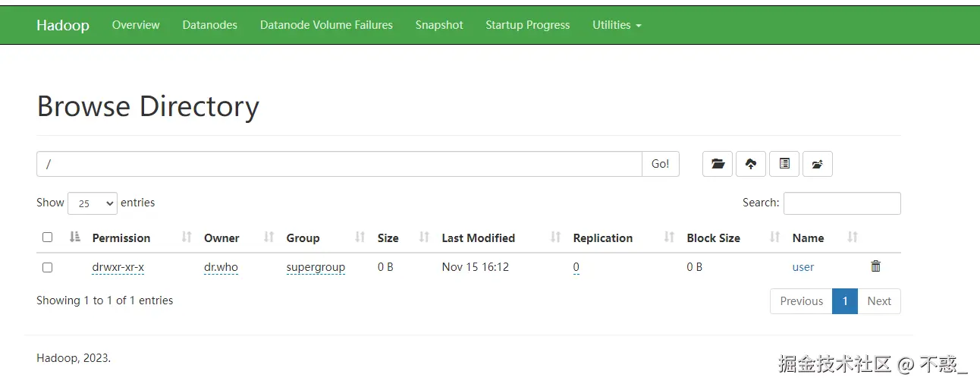
Task: Click the folder with up-arrow icon
Action: point(818,164)
